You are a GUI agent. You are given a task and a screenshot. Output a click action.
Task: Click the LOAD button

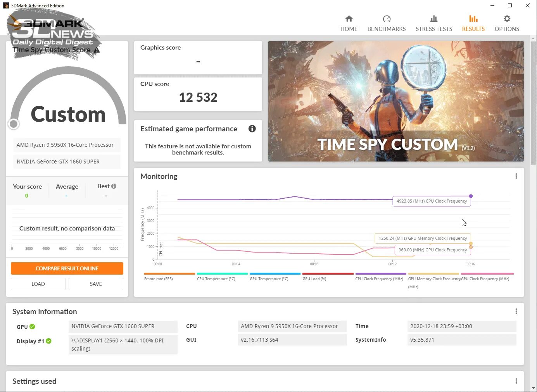point(38,284)
